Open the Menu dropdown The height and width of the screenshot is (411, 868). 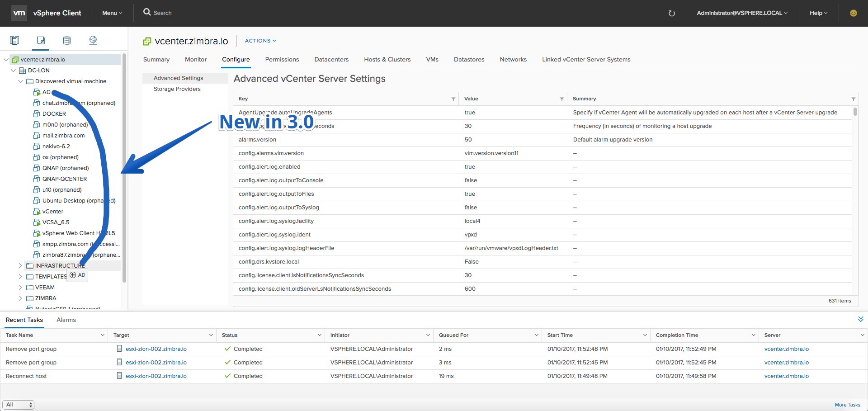[112, 13]
